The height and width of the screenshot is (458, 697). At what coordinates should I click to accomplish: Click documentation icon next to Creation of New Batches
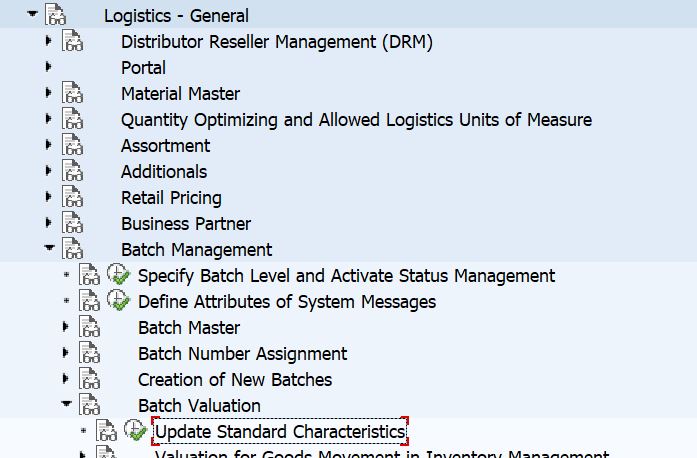click(89, 379)
